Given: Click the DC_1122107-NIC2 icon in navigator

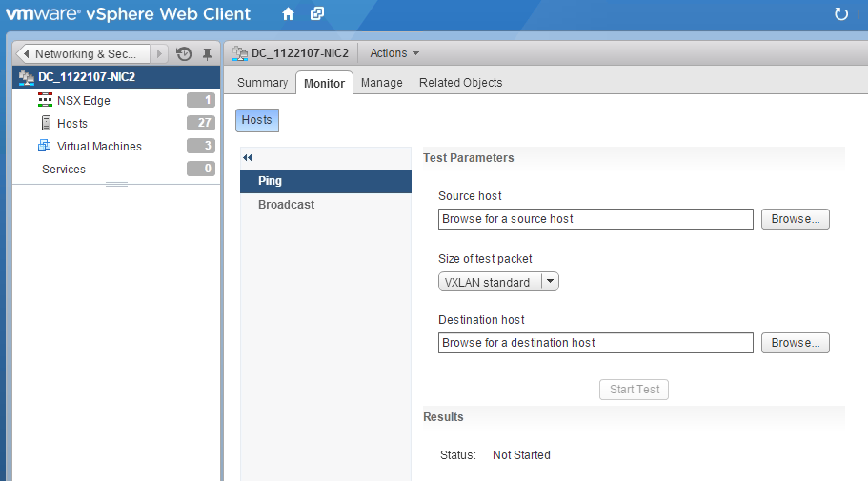Looking at the screenshot, I should [26, 77].
